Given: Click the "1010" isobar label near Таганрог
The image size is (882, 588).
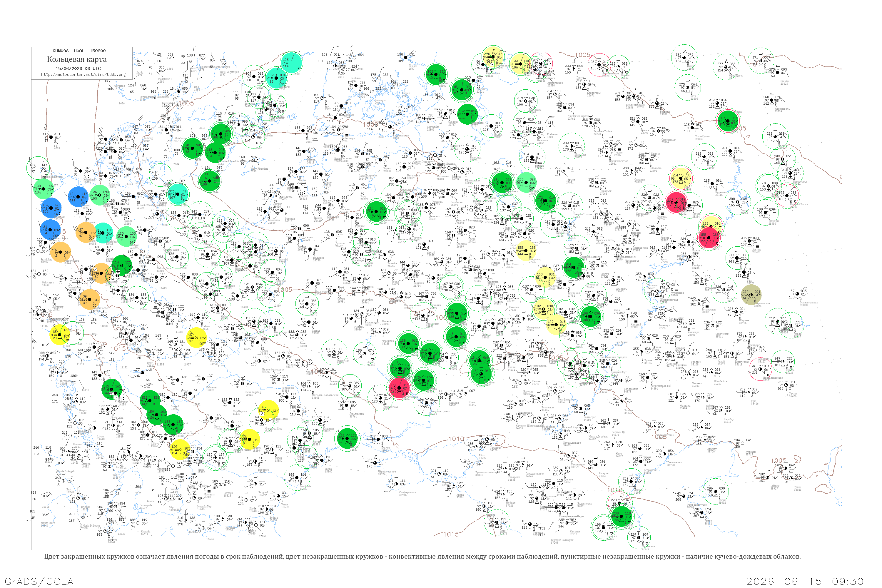Looking at the screenshot, I should tap(456, 439).
